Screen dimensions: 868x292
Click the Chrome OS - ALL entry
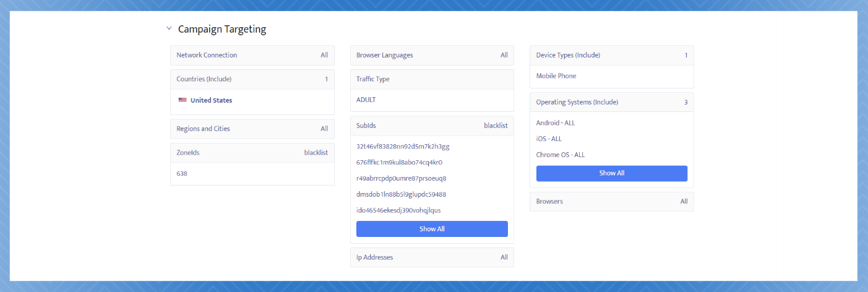[x=561, y=155]
